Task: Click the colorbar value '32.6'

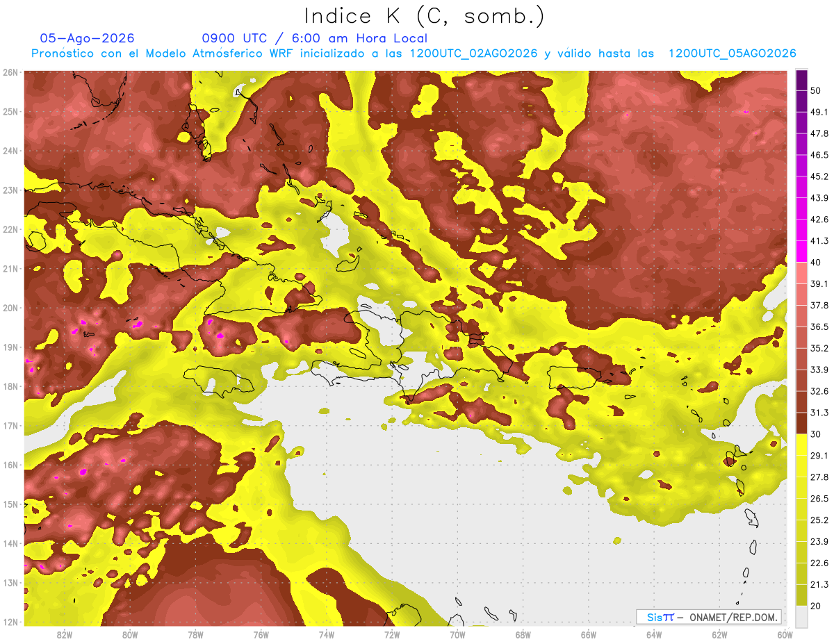Action: coord(819,391)
